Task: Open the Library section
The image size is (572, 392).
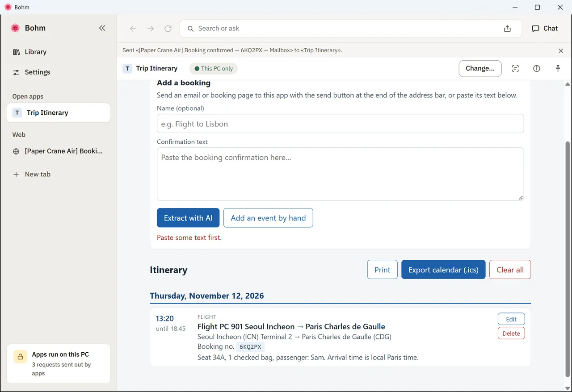Action: click(59, 52)
